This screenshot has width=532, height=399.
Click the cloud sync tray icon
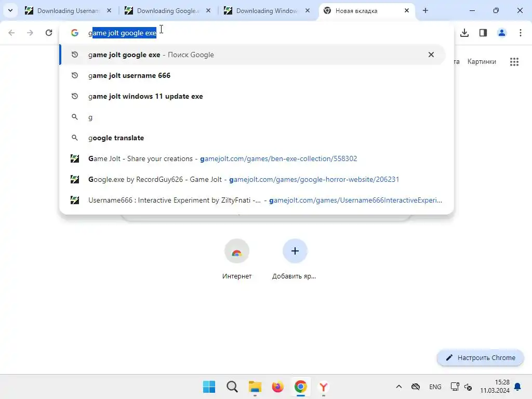click(416, 387)
